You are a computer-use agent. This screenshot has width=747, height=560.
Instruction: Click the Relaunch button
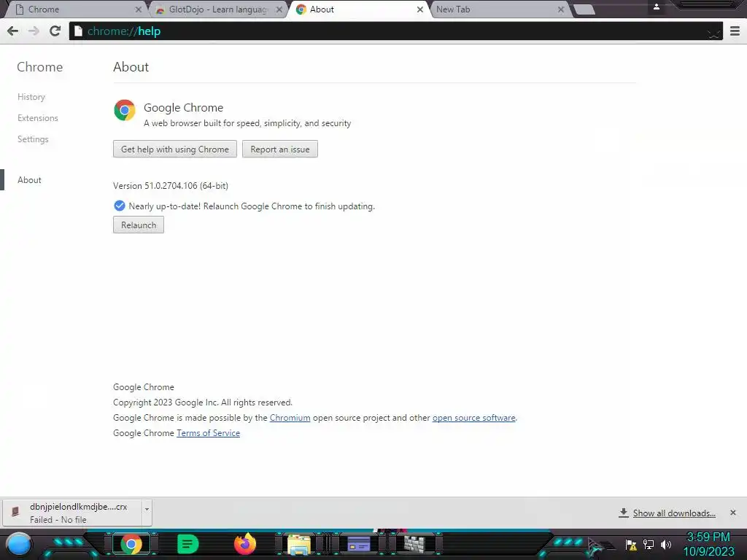139,225
